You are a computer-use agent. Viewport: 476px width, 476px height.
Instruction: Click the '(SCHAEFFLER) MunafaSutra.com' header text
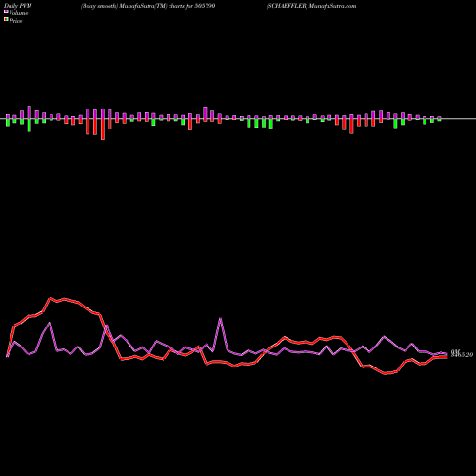pos(311,6)
